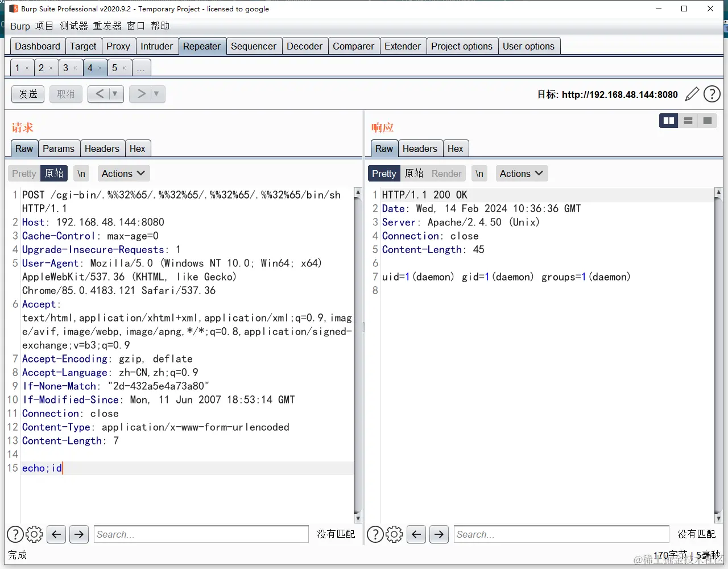Select 原始 view in request panel
The image size is (728, 569).
pos(55,174)
